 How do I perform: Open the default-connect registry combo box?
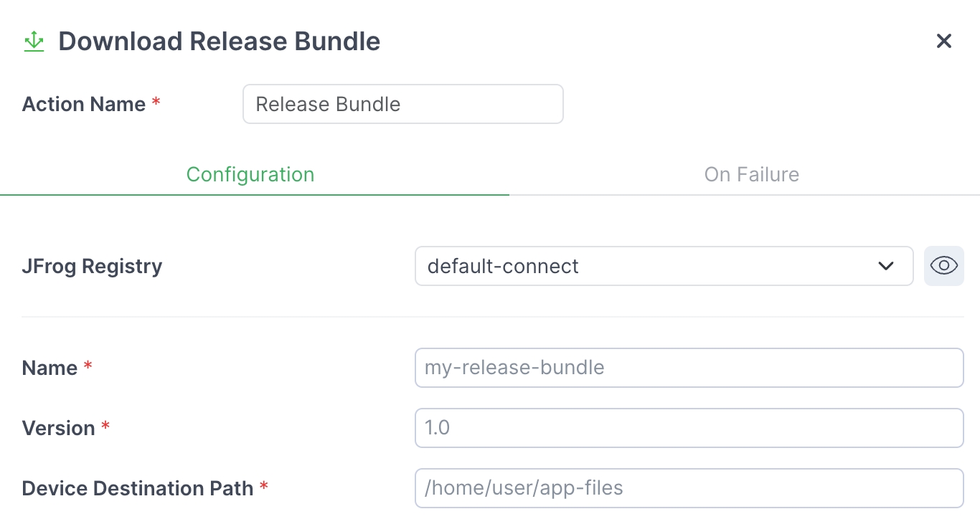point(646,266)
